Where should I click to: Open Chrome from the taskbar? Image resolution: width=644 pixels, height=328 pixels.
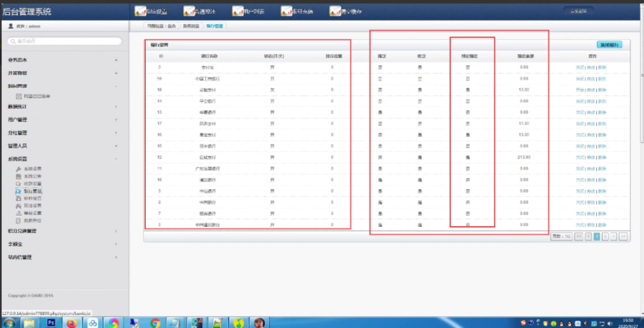[x=155, y=323]
